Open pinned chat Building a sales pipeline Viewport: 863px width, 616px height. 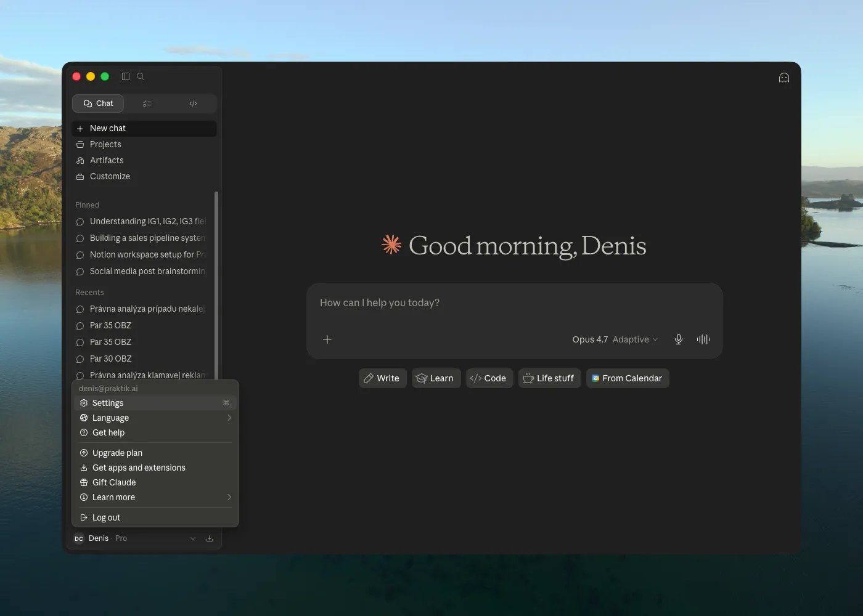pyautogui.click(x=142, y=238)
